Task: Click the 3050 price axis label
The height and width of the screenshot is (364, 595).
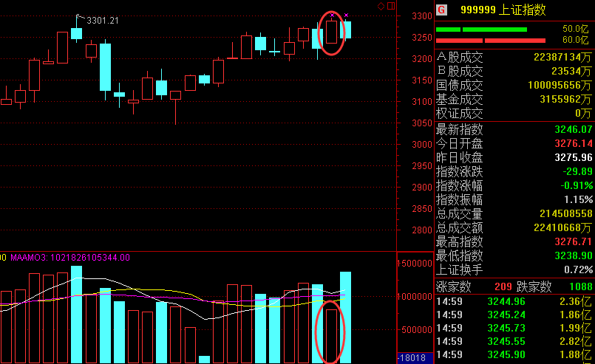Action: click(422, 123)
